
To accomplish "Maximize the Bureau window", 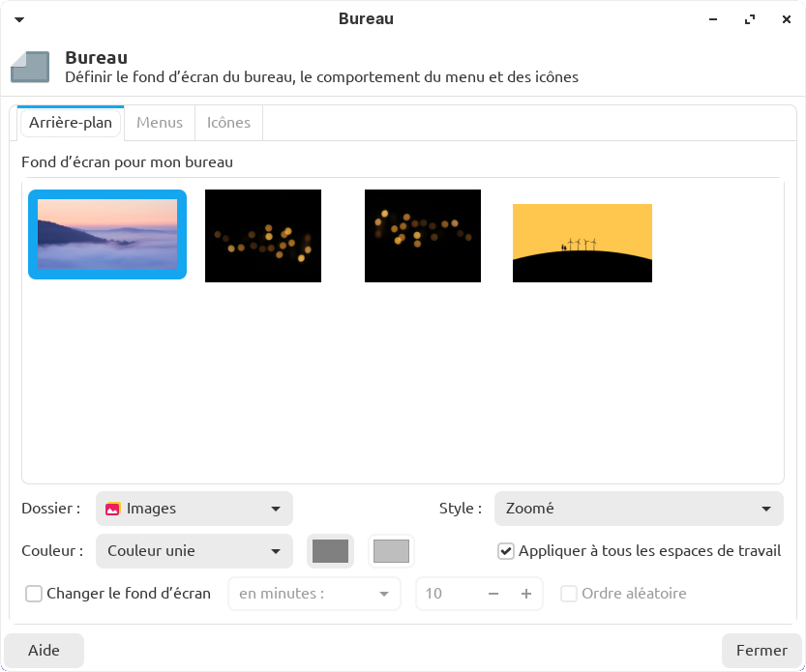I will click(749, 19).
